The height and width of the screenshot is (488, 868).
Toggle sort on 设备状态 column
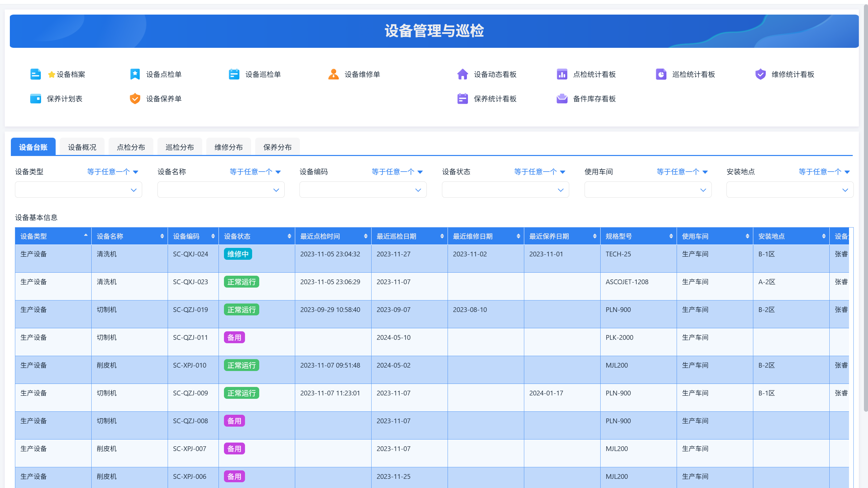tap(289, 236)
